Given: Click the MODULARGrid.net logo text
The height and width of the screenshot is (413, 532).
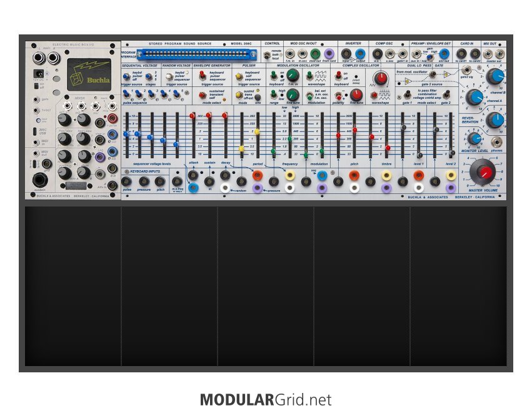Looking at the screenshot, I should point(266,400).
